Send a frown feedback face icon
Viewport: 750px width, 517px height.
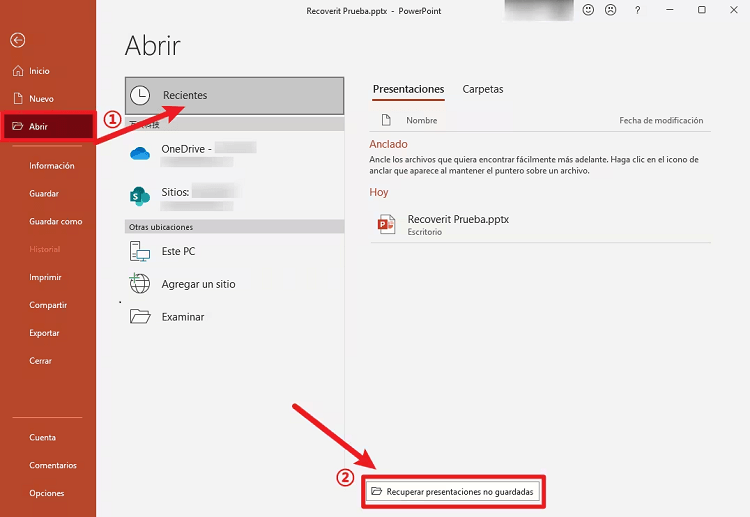(611, 10)
